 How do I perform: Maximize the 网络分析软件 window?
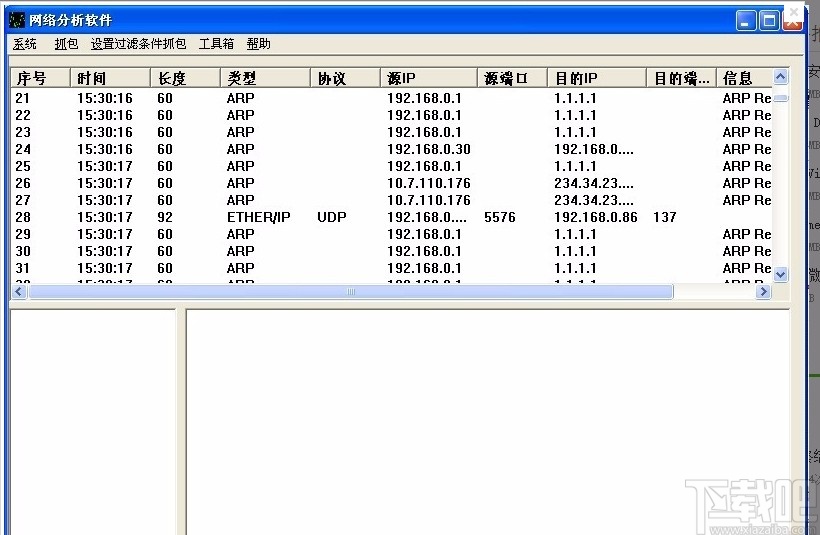(x=769, y=21)
